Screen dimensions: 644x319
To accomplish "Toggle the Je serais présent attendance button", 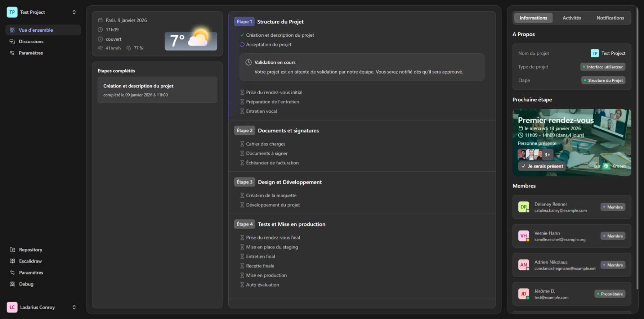I will click(x=542, y=166).
